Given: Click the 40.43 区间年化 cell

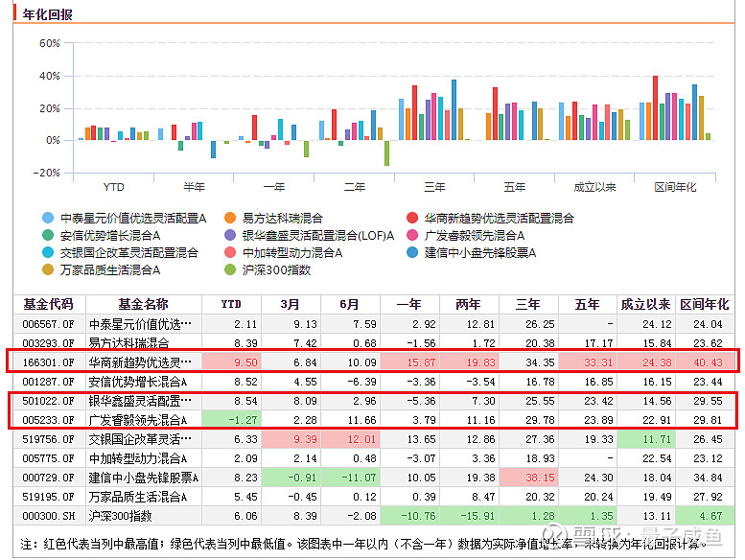Looking at the screenshot, I should [x=705, y=362].
